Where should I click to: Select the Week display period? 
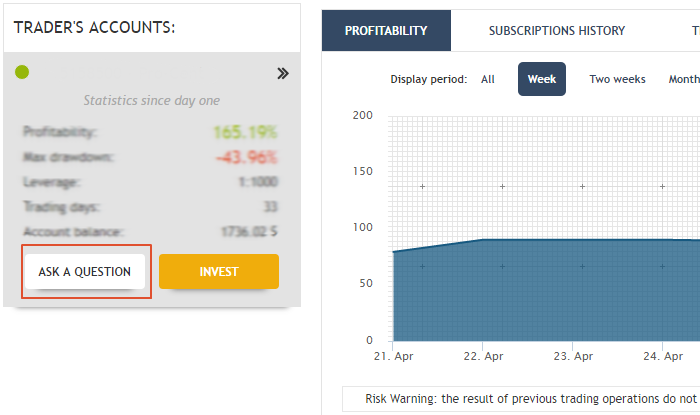542,79
